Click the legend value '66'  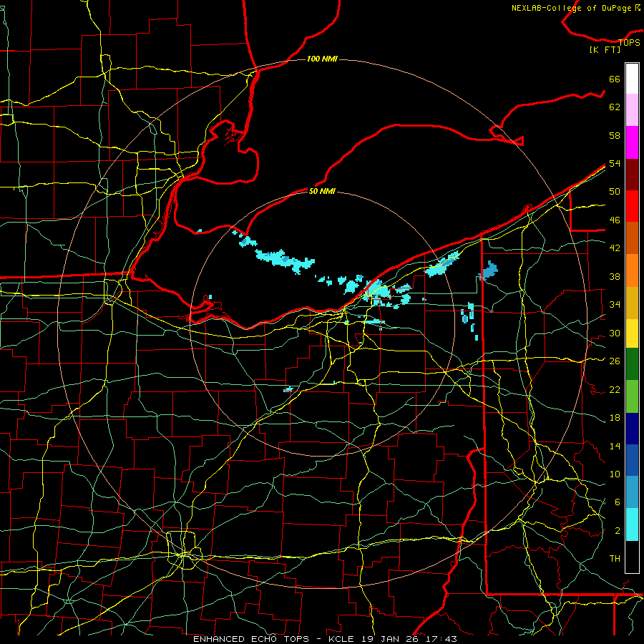[615, 79]
